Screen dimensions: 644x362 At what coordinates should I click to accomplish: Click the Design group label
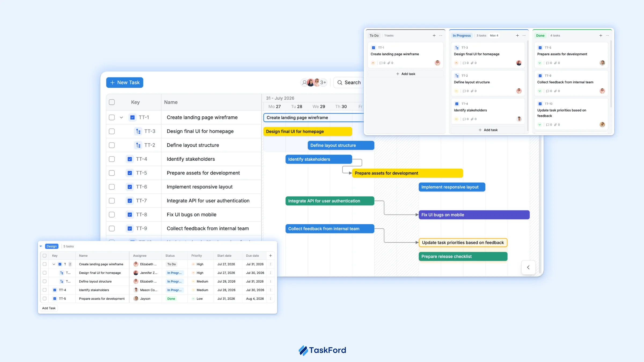52,246
